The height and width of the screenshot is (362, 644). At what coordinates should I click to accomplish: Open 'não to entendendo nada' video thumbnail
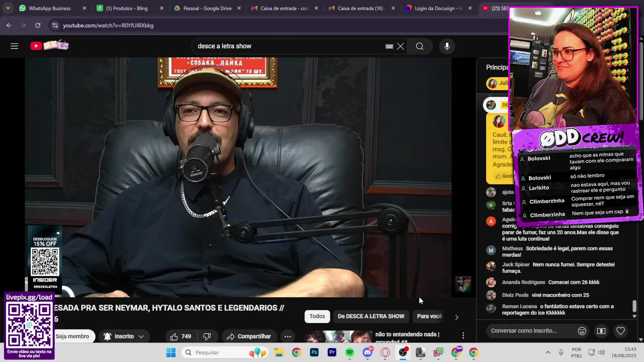click(338, 337)
